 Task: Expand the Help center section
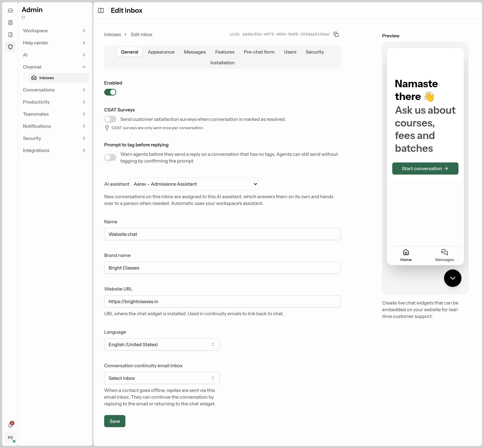[x=54, y=43]
